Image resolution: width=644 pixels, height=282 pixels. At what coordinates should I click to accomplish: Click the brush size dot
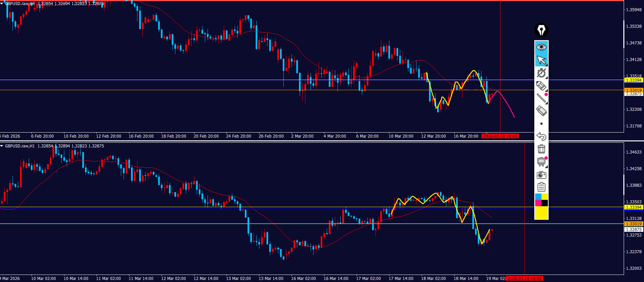pos(541,124)
